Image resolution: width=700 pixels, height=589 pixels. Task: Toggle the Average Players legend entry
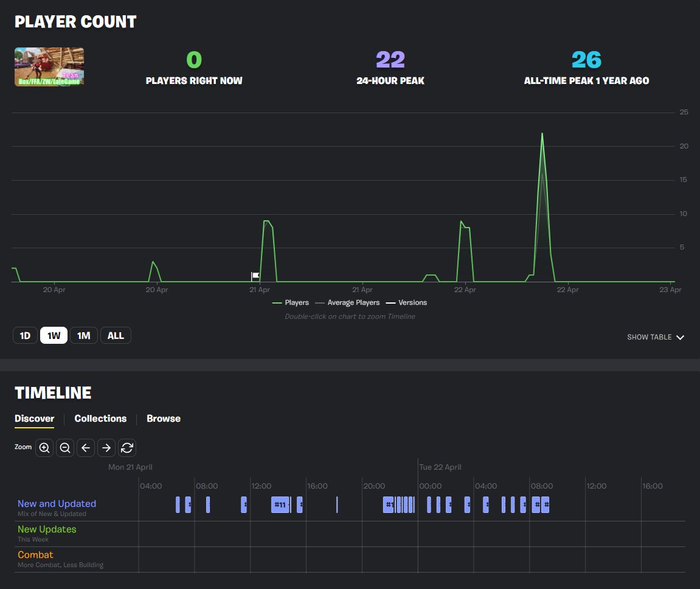tap(347, 302)
